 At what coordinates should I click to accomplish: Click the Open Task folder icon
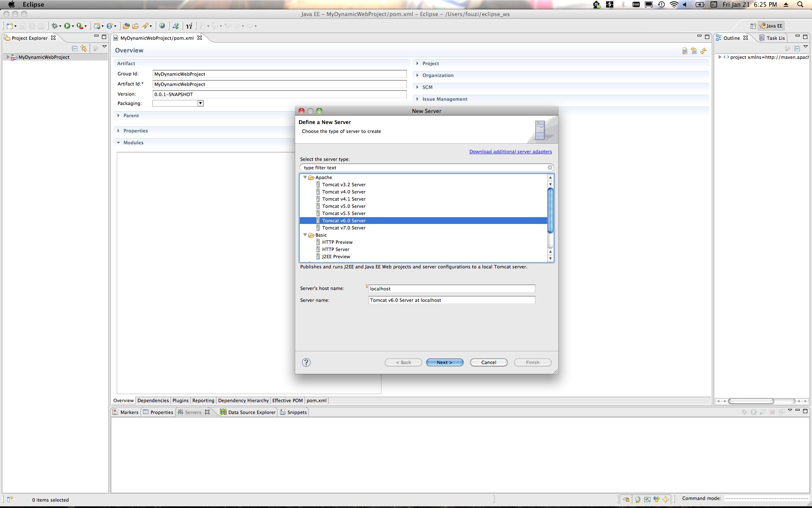135,26
